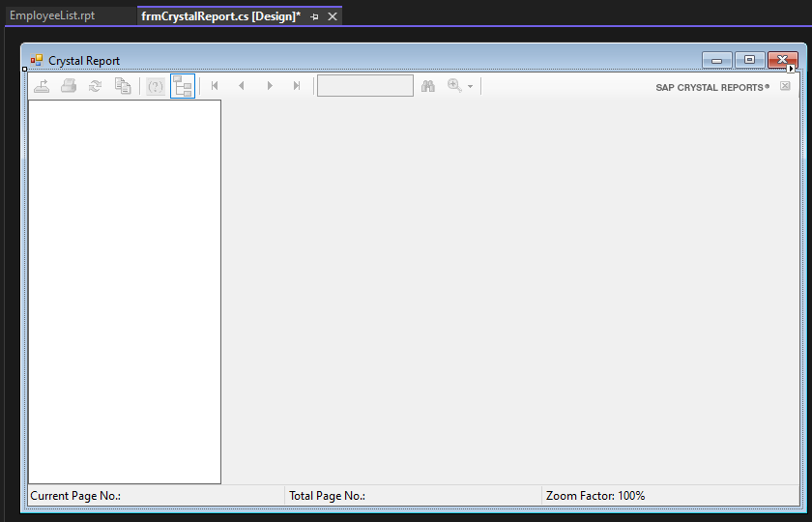Image resolution: width=812 pixels, height=522 pixels.
Task: Click the Total Page No. status label
Action: [328, 496]
